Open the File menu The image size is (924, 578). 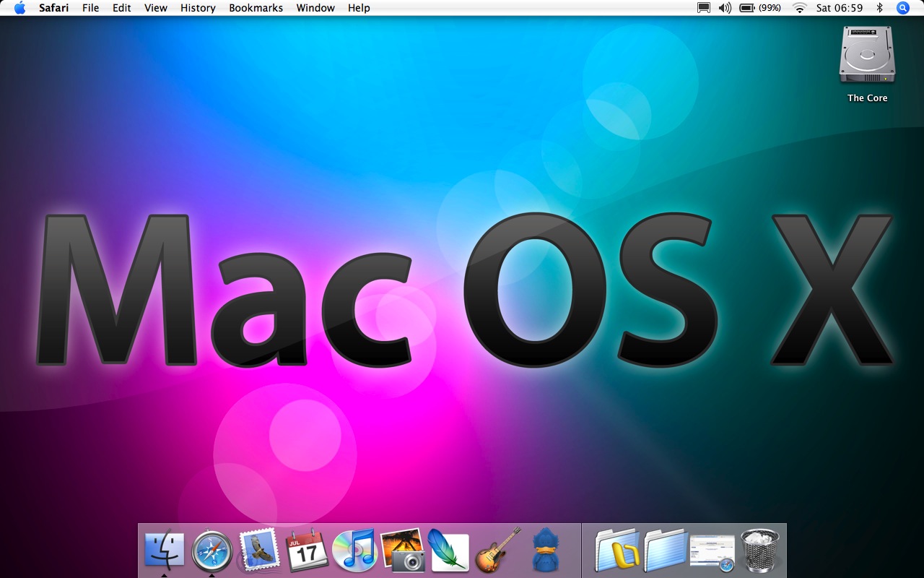pyautogui.click(x=91, y=8)
